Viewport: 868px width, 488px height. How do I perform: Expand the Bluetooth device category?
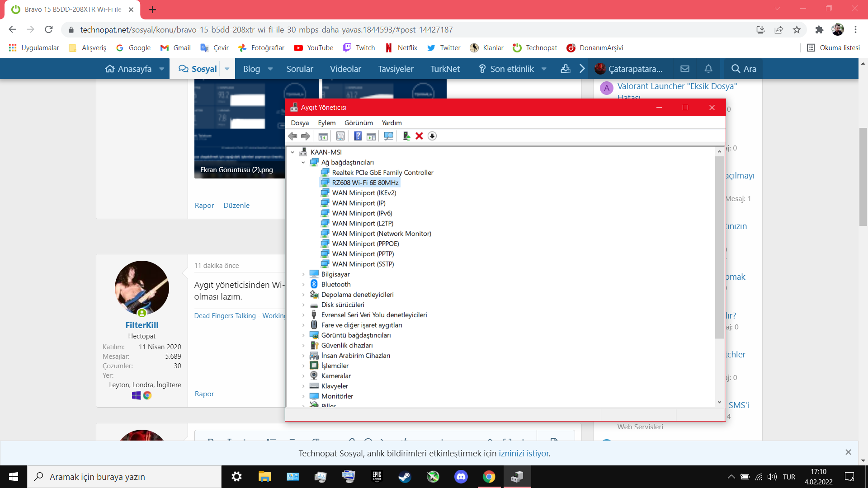point(303,284)
